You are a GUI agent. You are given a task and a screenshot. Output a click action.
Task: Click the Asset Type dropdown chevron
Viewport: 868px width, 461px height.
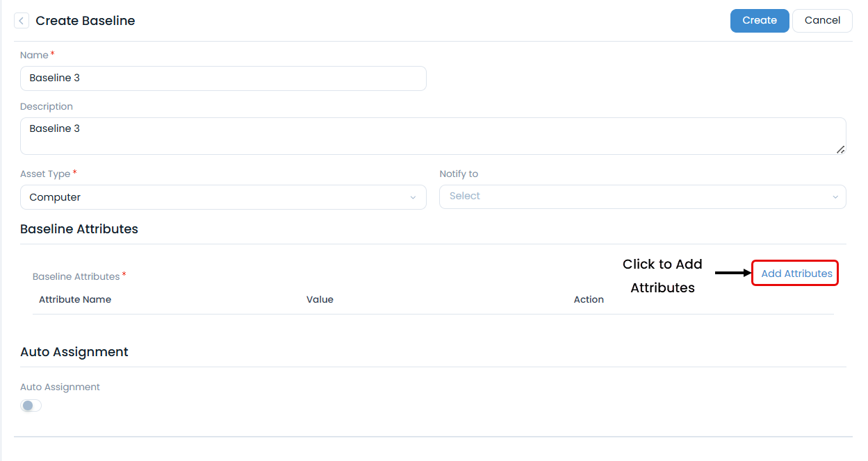pyautogui.click(x=413, y=197)
